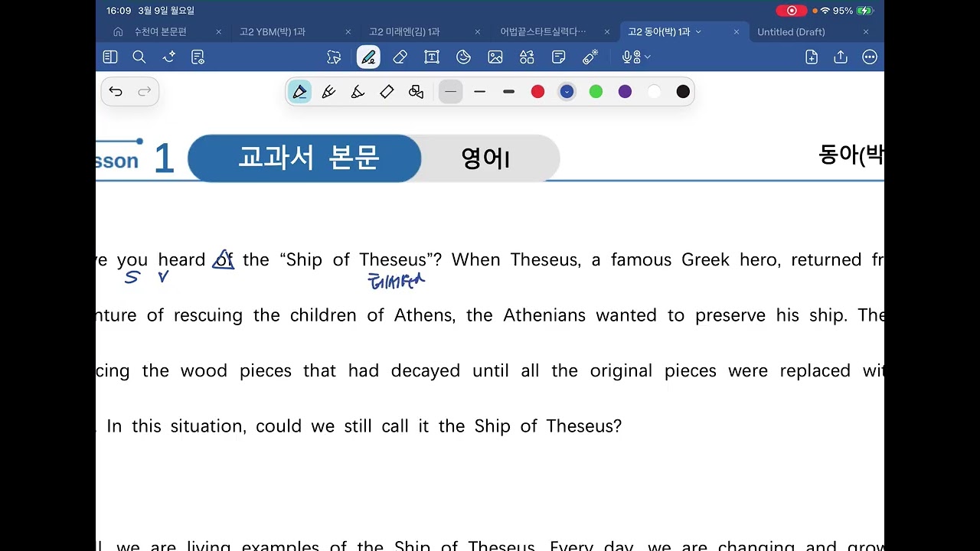Image resolution: width=980 pixels, height=551 pixels.
Task: Open the AI sparkle tool
Action: click(169, 57)
